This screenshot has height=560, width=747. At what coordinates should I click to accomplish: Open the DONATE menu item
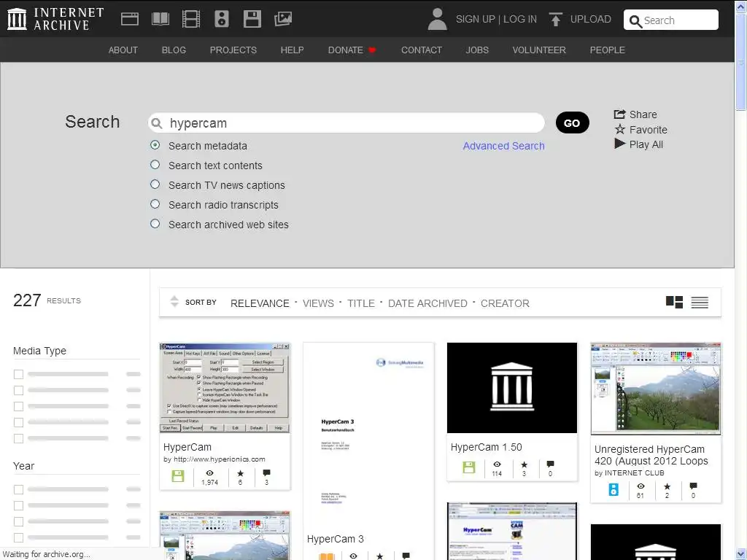click(x=352, y=50)
